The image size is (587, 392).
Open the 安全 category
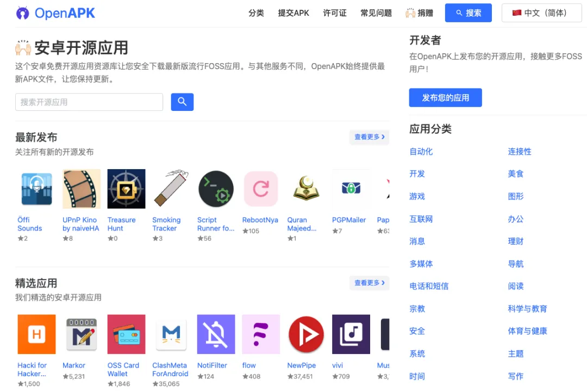tap(417, 331)
